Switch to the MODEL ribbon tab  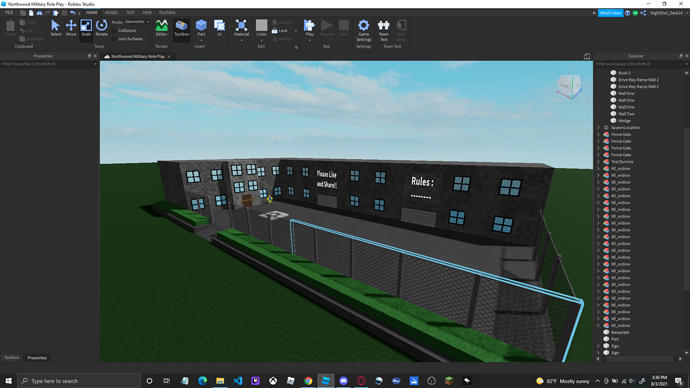111,13
